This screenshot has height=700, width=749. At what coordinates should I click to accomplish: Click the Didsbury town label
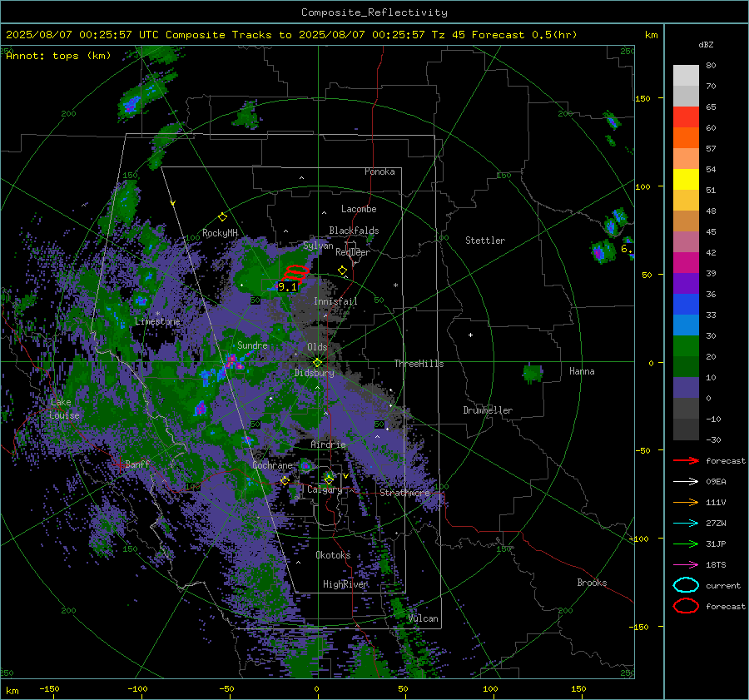click(x=314, y=373)
